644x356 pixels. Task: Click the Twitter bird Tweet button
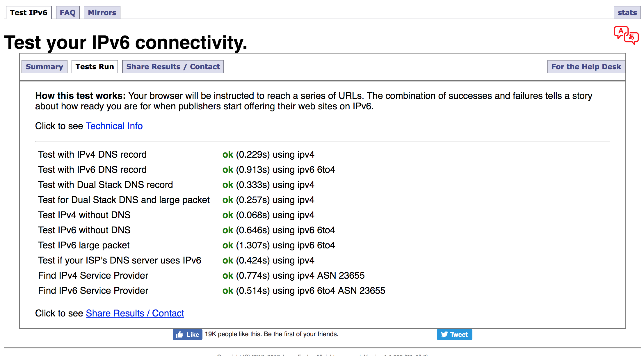click(454, 334)
